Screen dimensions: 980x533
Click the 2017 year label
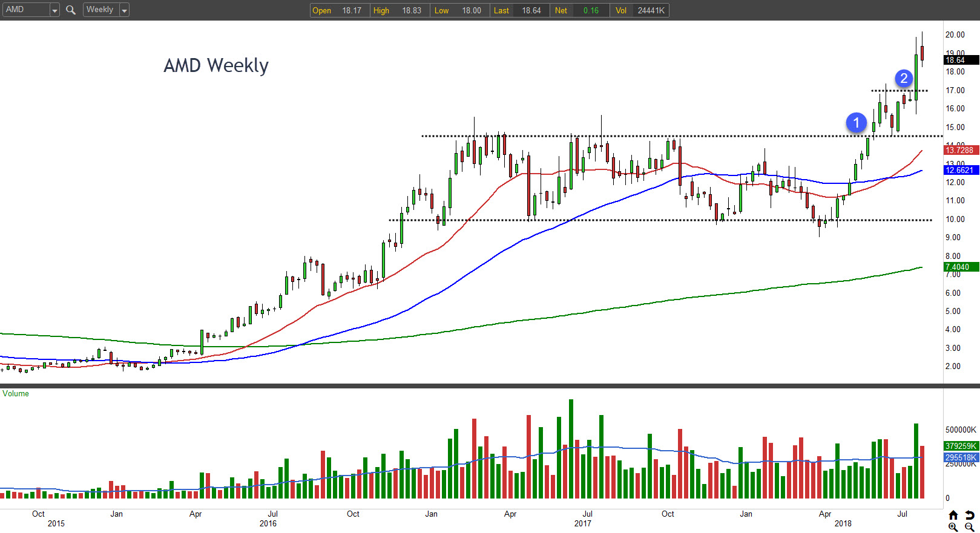click(583, 523)
